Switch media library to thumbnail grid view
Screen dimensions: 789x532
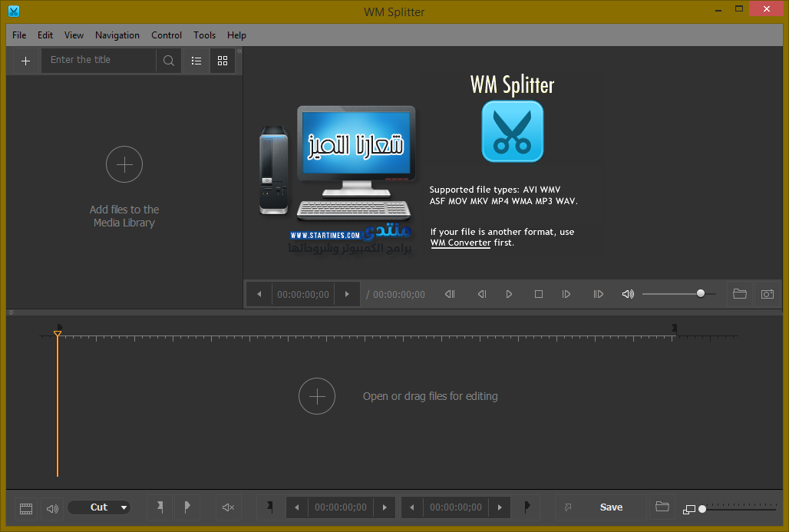[x=223, y=61]
